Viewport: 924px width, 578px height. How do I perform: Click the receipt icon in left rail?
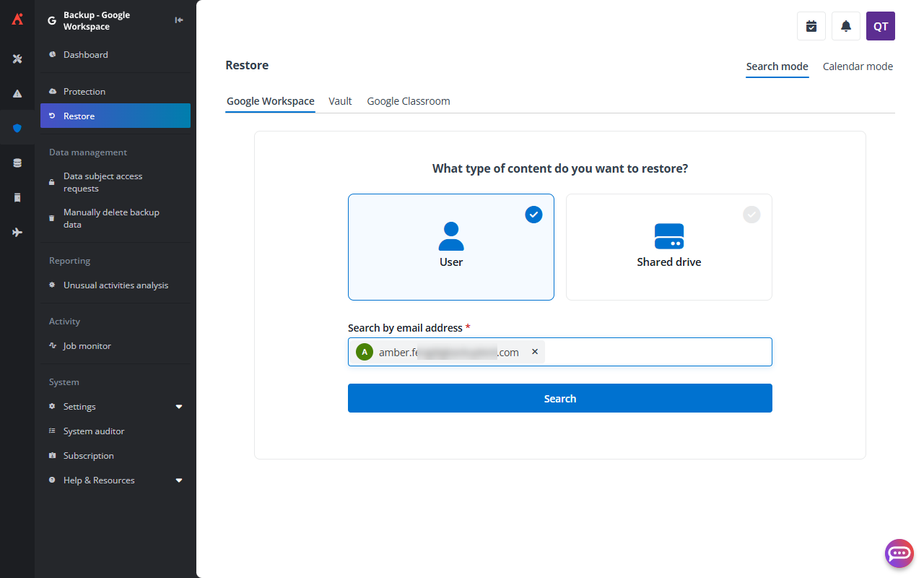pyautogui.click(x=17, y=197)
